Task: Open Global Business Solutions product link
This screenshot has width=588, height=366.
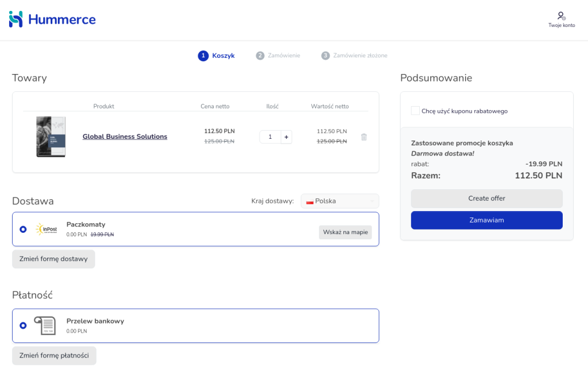Action: (125, 137)
